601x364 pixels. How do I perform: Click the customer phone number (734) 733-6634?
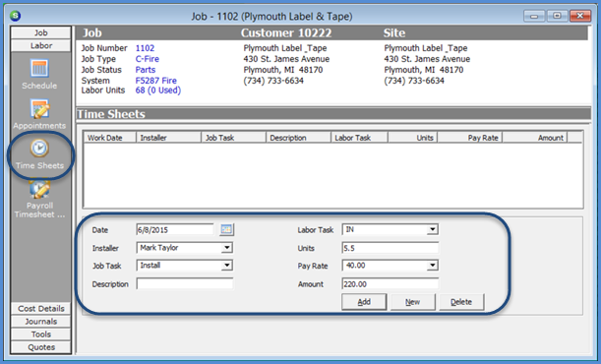[x=273, y=81]
